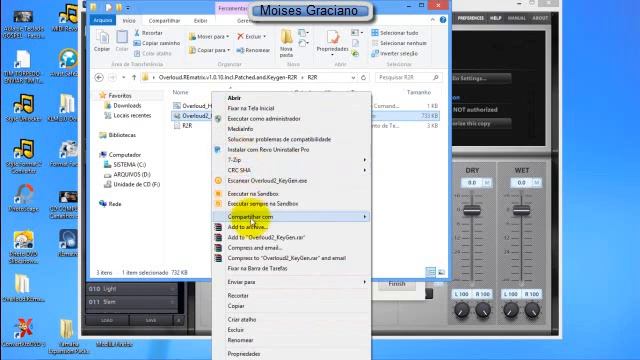The image size is (640, 360).
Task: Expand the CRC SHA submenu
Action: [292, 170]
